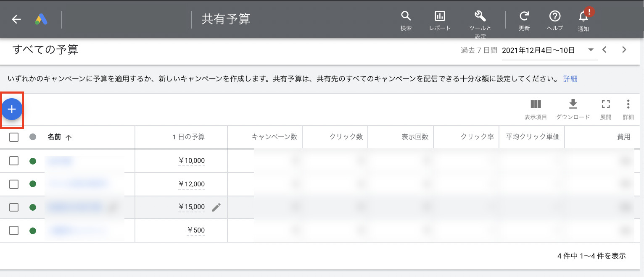Go to next date range with right chevron
644x277 pixels.
pos(624,49)
